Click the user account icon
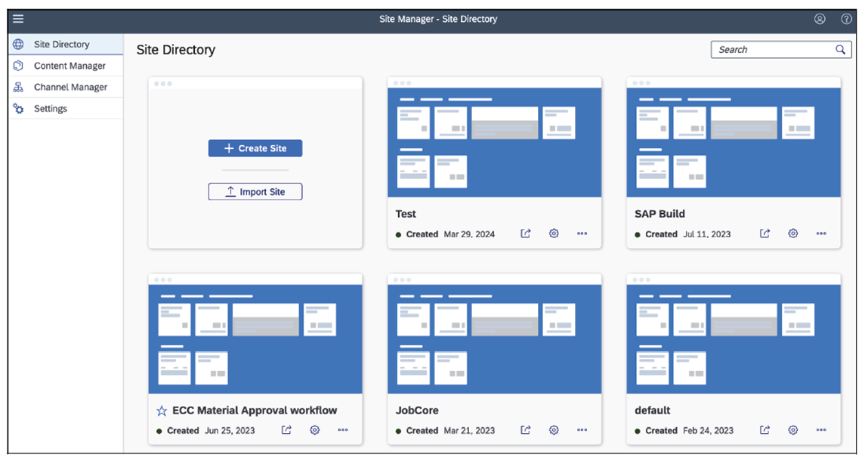Screen dimensions: 868x461 click(x=820, y=19)
